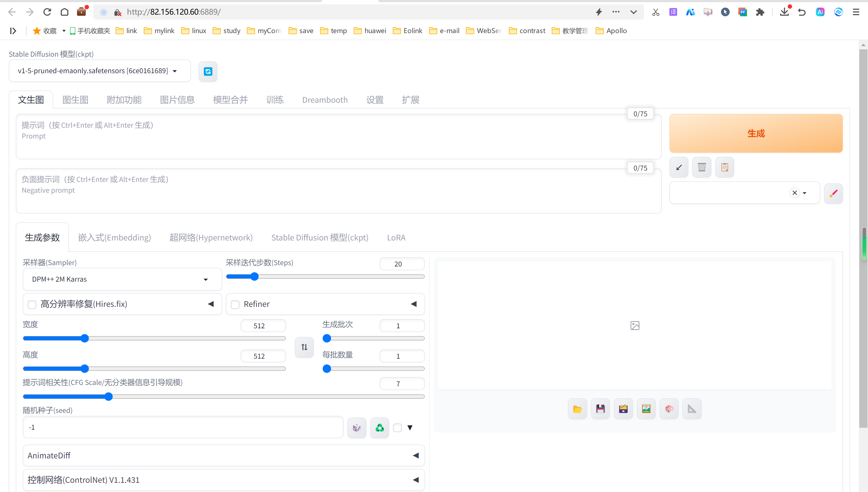Open the output folder icon
The height and width of the screenshot is (492, 868).
[577, 409]
